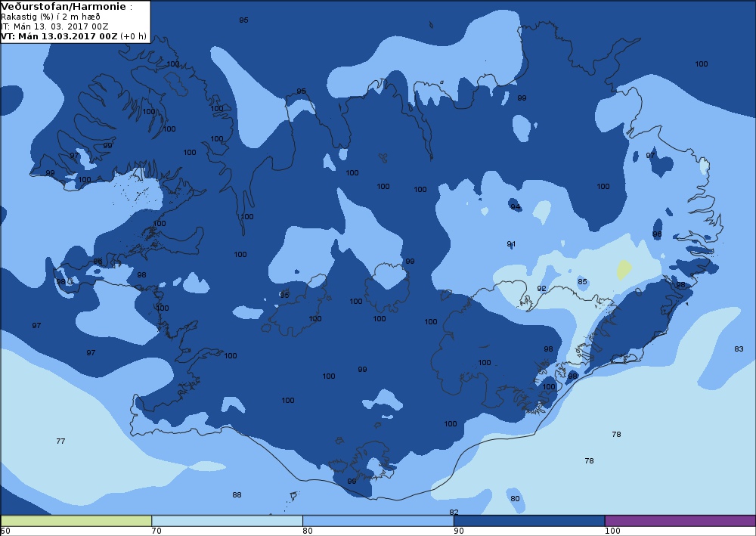Click the 'IT: Mán 13. 03. 2017 00Z' line
The image size is (756, 536).
coord(54,26)
